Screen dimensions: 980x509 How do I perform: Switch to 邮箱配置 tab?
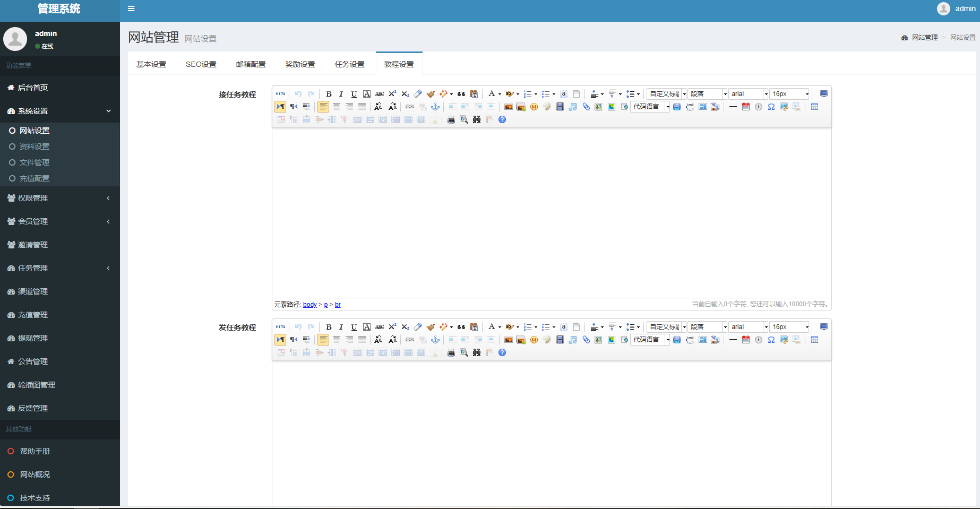click(x=251, y=64)
